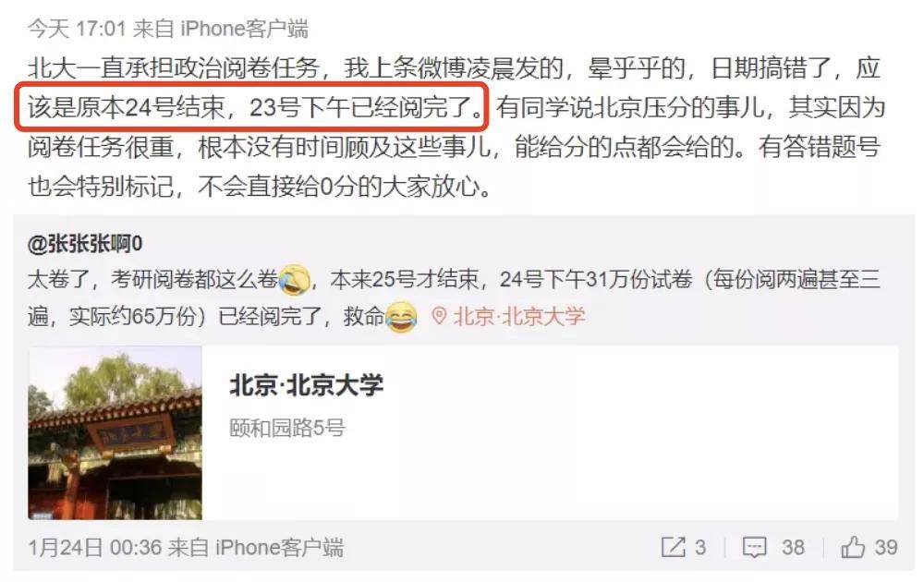Click the location pin icon
This screenshot has width=924, height=582.
click(438, 316)
